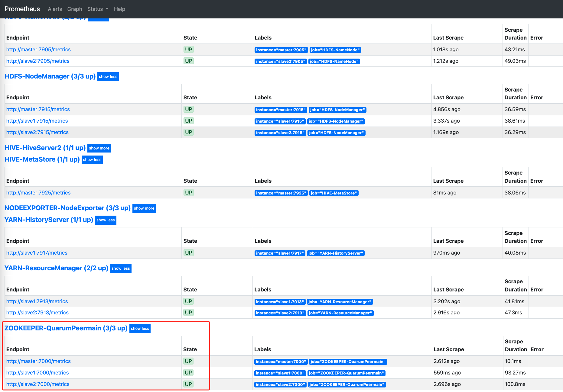Viewport: 563px width, 392px height.
Task: Click the job="HIVE-MetaStore" label badge
Action: [334, 193]
